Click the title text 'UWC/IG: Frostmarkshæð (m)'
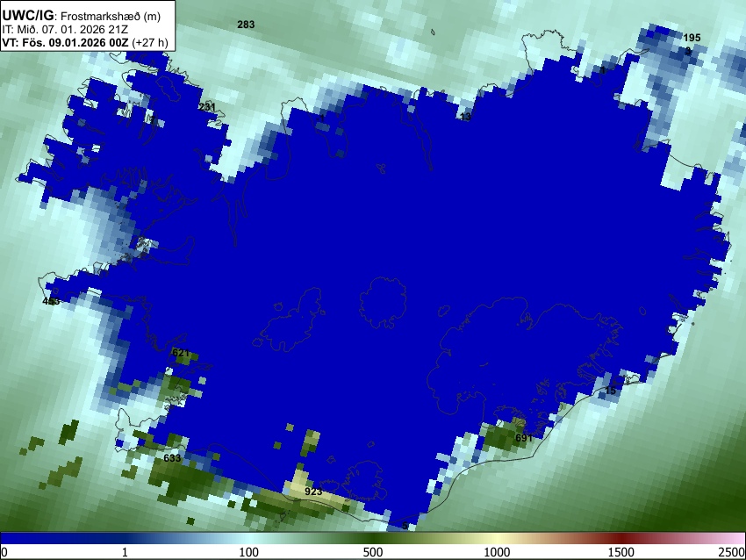 click(82, 16)
